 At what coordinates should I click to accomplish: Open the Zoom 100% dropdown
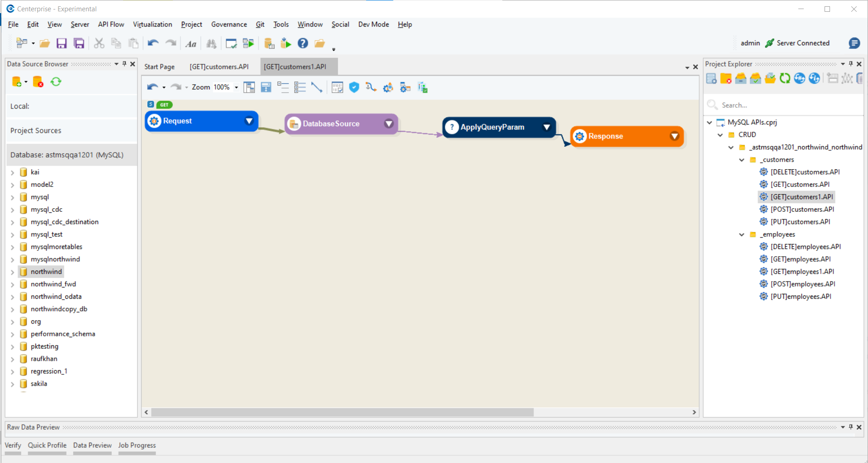[236, 87]
